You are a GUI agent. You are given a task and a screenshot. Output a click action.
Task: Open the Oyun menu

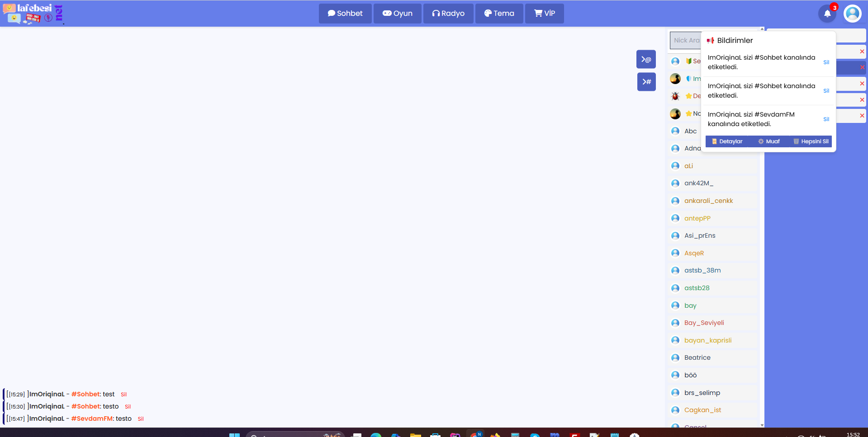(x=397, y=14)
